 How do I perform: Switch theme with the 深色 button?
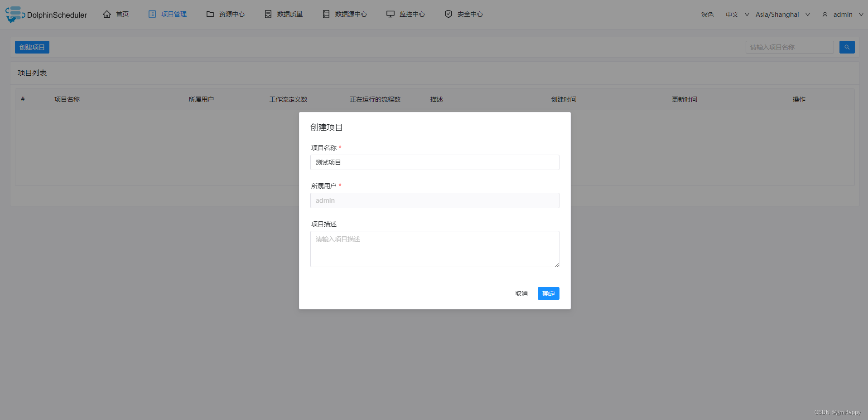(707, 15)
